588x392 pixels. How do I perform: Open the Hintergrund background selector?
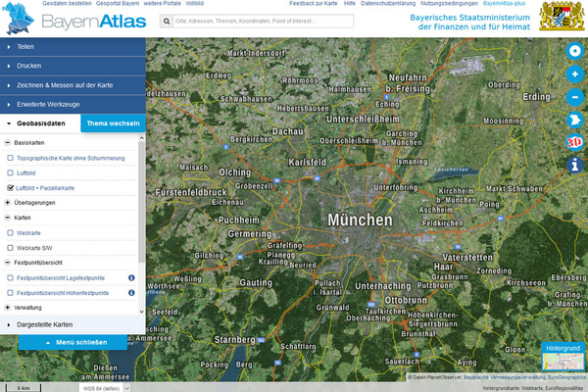point(563,357)
